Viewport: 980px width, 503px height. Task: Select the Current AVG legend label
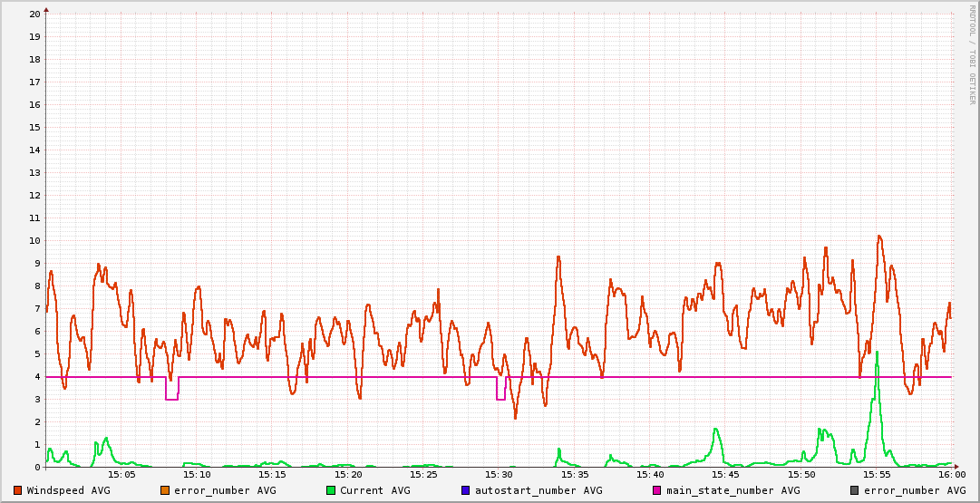(x=374, y=490)
